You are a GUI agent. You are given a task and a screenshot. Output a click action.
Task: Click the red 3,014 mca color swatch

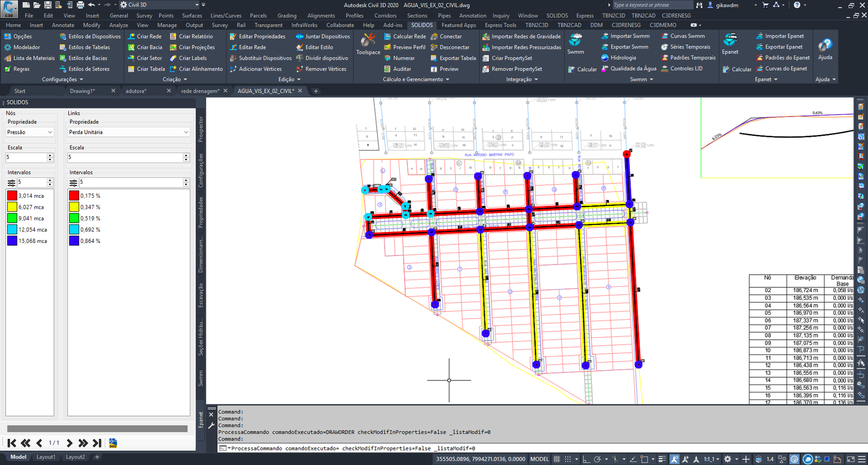point(12,196)
